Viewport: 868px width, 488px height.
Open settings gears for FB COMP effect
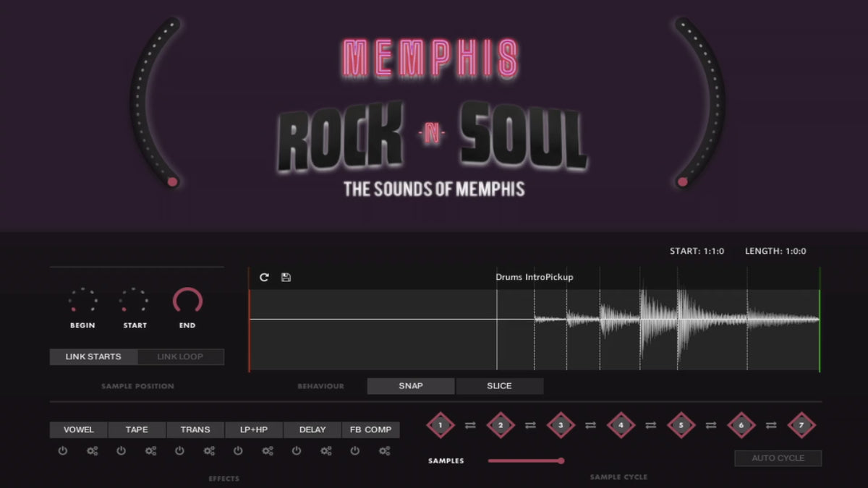click(x=384, y=451)
